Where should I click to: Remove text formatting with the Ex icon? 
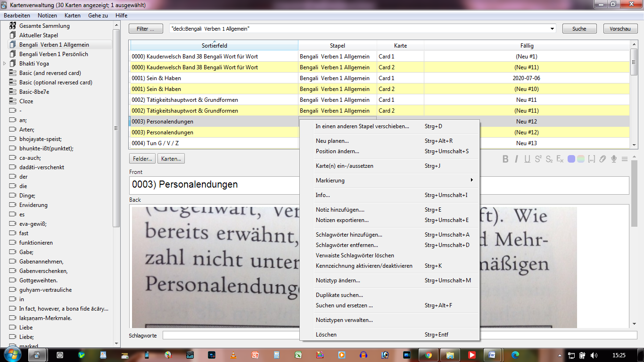(560, 159)
